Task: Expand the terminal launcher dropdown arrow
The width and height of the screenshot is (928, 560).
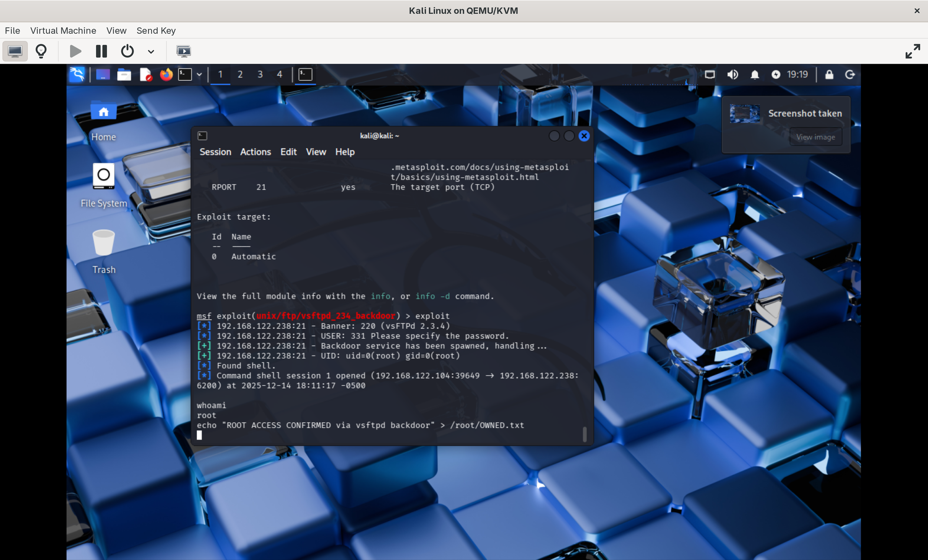Action: pos(199,75)
